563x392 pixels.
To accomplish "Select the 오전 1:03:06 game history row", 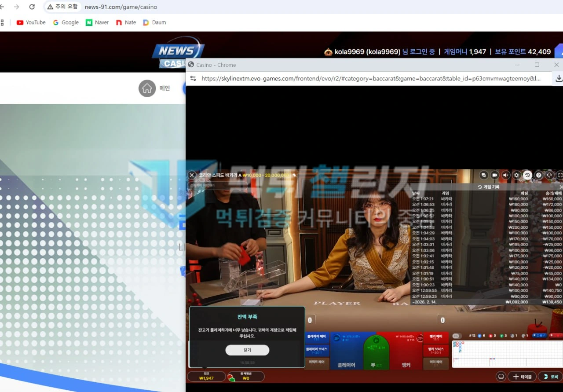I will (487, 250).
